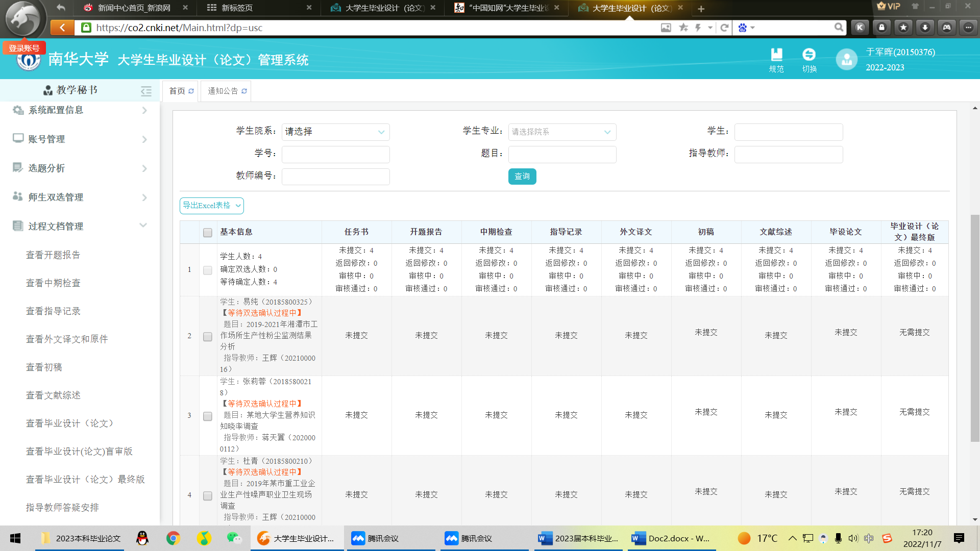The image size is (980, 551).
Task: Click the 查询 search button
Action: tap(522, 177)
